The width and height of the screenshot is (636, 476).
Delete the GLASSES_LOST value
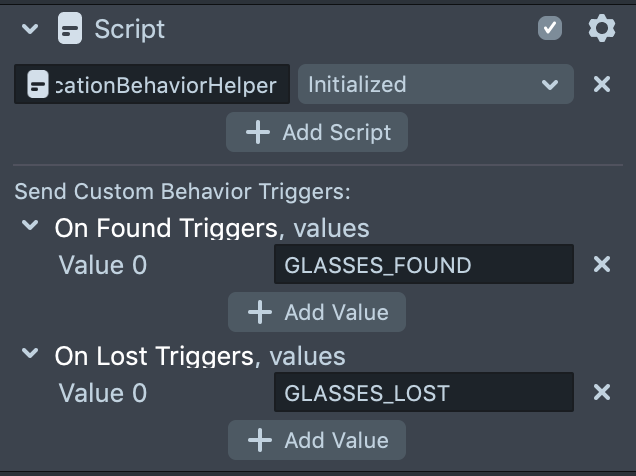click(602, 393)
